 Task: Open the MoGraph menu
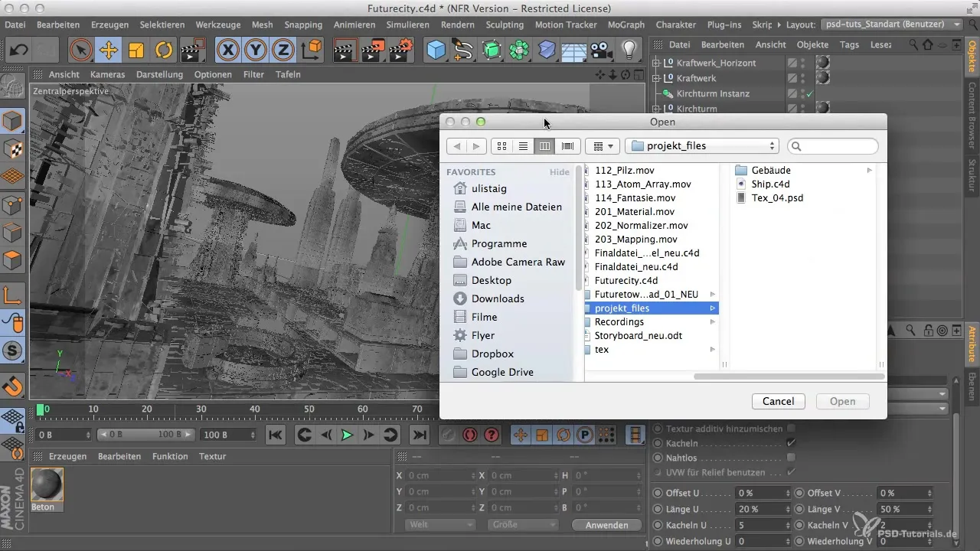[626, 24]
